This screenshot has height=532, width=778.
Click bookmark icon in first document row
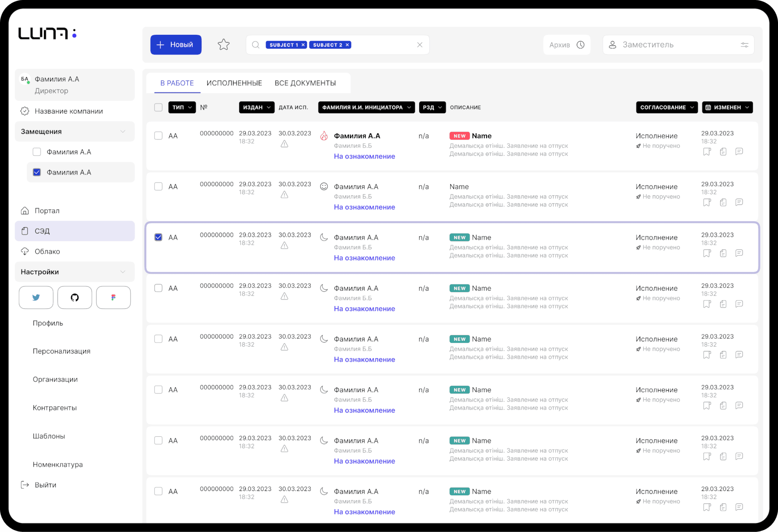707,152
